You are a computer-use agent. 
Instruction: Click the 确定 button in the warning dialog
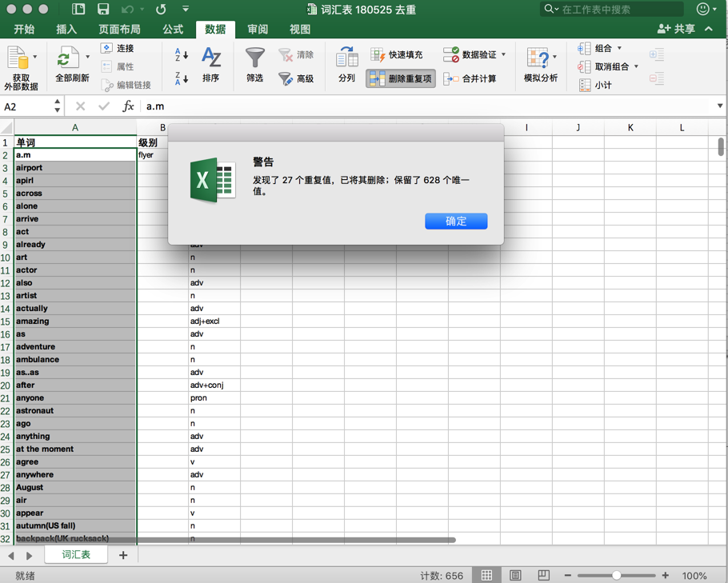click(x=456, y=221)
